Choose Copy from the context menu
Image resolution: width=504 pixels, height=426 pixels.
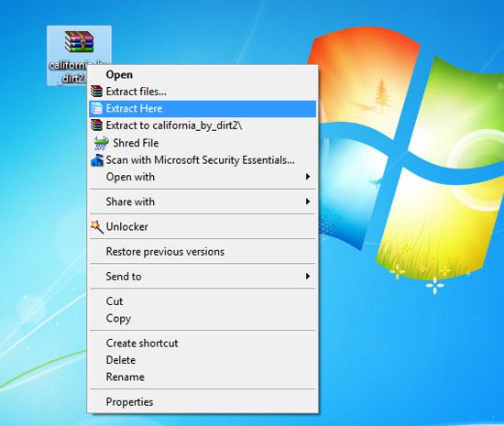coord(203,319)
